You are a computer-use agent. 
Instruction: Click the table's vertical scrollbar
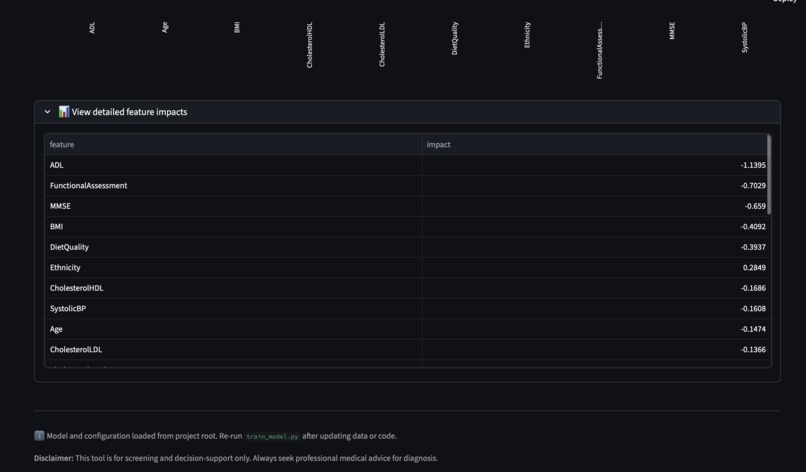point(768,175)
